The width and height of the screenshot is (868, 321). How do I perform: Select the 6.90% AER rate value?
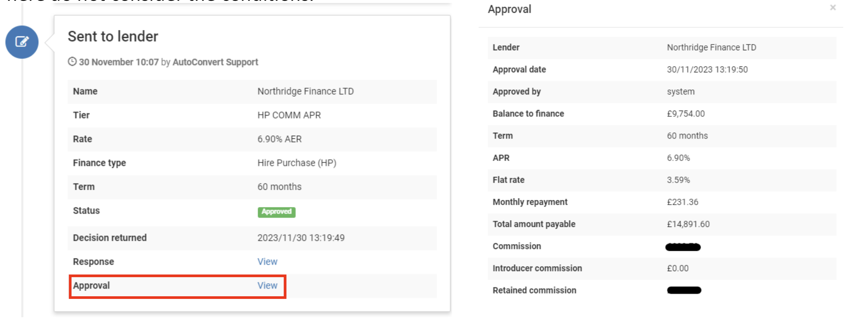point(279,139)
